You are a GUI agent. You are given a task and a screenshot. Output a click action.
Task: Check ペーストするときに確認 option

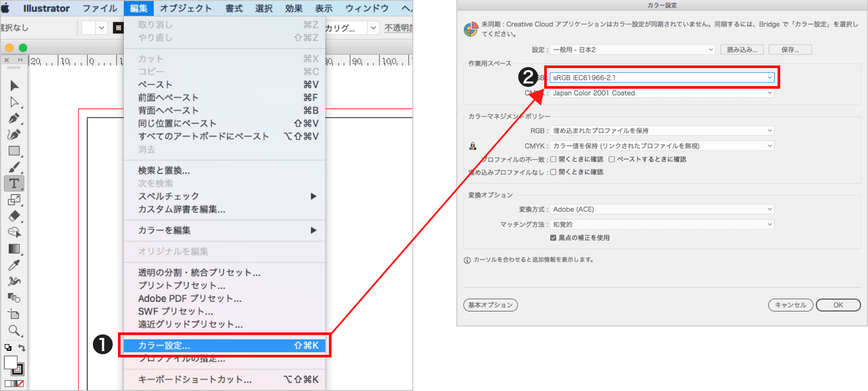click(612, 159)
